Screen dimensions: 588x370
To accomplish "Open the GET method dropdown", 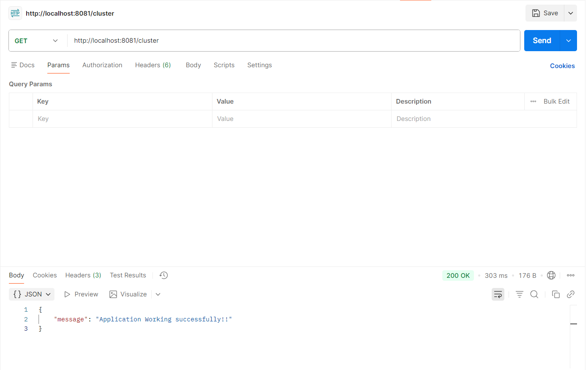I will 37,41.
